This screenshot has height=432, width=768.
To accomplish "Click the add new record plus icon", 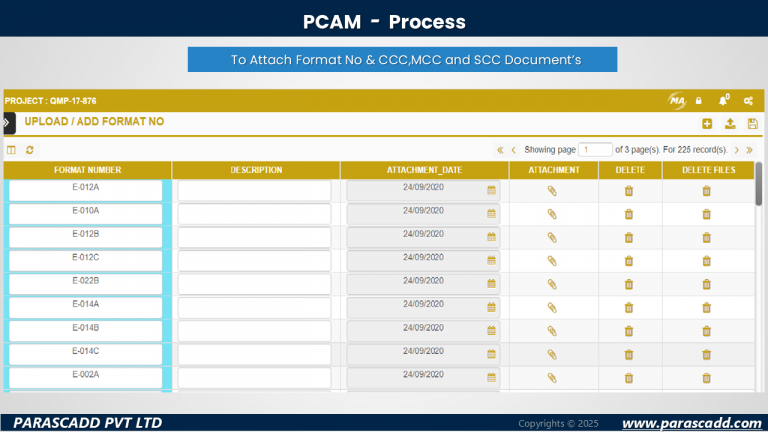I will (x=707, y=123).
